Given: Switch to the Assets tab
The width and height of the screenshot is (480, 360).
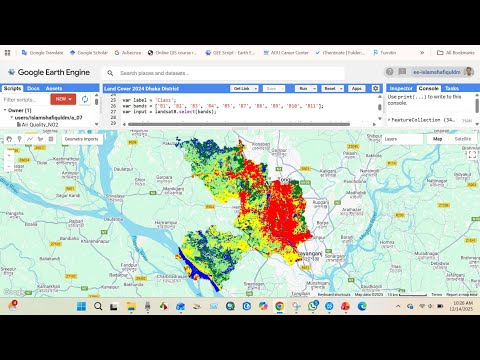Looking at the screenshot, I should [54, 88].
